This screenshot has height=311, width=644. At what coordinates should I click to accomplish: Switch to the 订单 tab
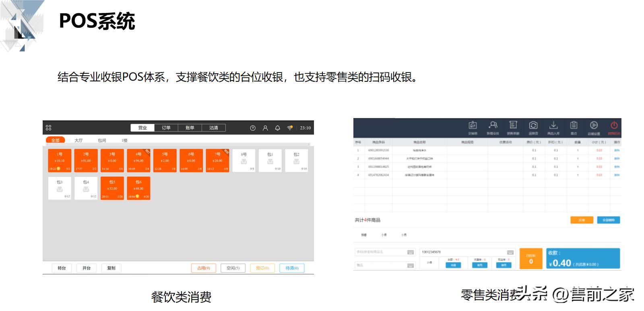click(166, 128)
